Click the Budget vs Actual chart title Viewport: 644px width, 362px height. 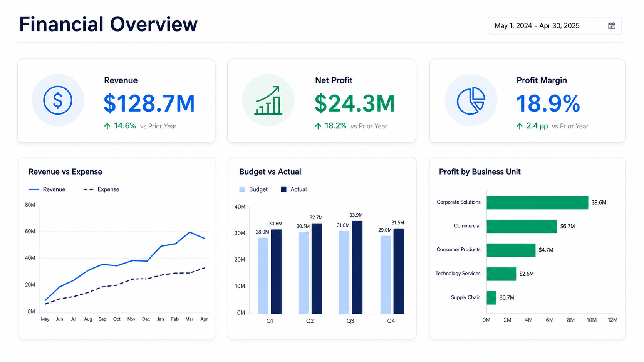point(270,172)
